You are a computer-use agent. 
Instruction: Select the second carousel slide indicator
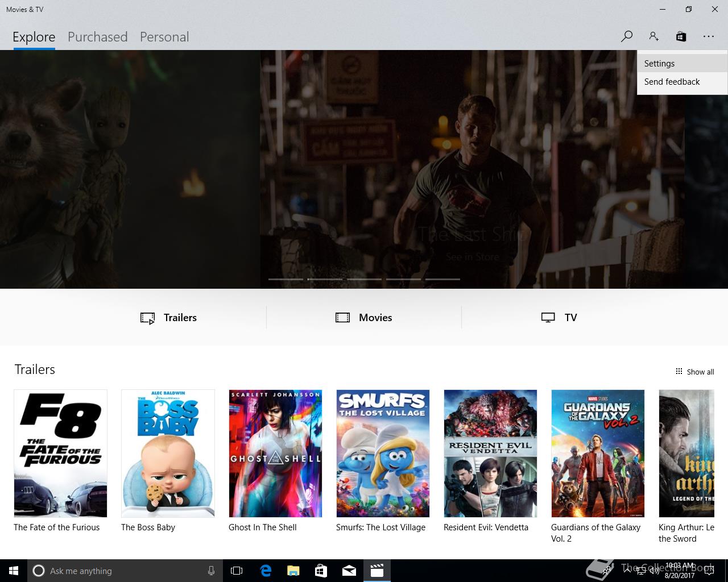coord(325,279)
